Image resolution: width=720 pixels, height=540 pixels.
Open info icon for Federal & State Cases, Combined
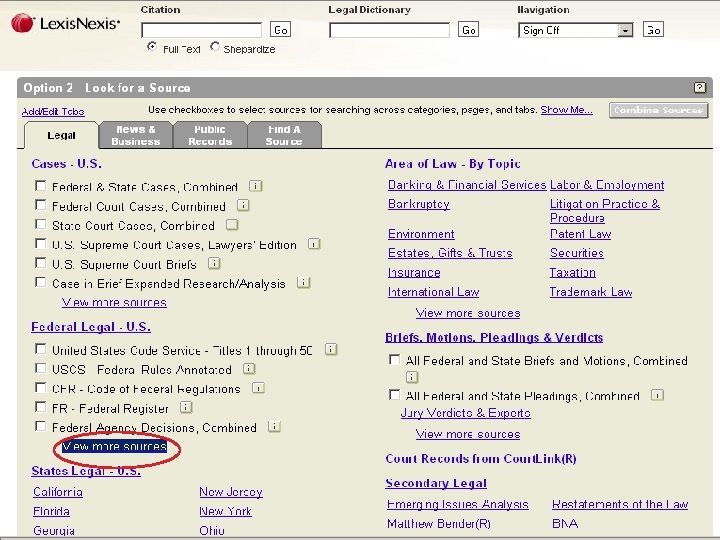point(255,186)
